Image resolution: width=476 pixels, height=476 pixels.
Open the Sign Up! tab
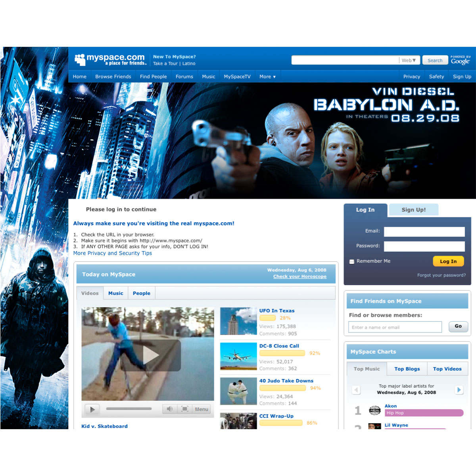click(x=413, y=210)
